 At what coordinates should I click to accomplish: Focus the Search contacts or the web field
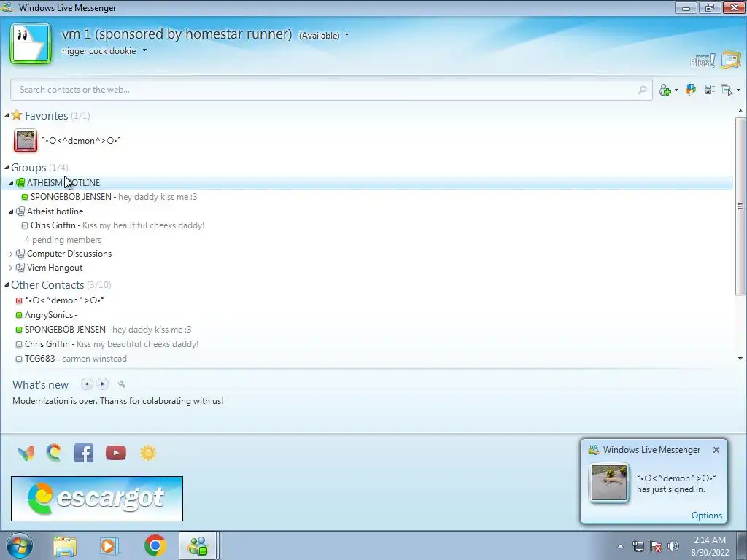331,90
